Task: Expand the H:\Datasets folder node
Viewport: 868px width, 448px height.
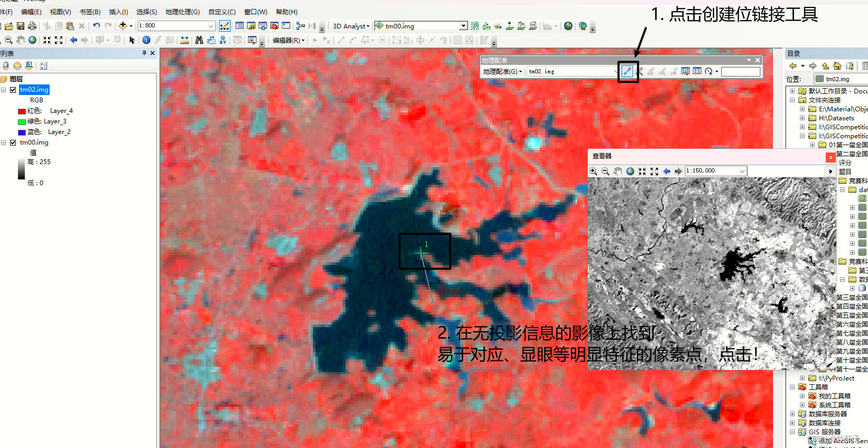Action: (x=803, y=118)
